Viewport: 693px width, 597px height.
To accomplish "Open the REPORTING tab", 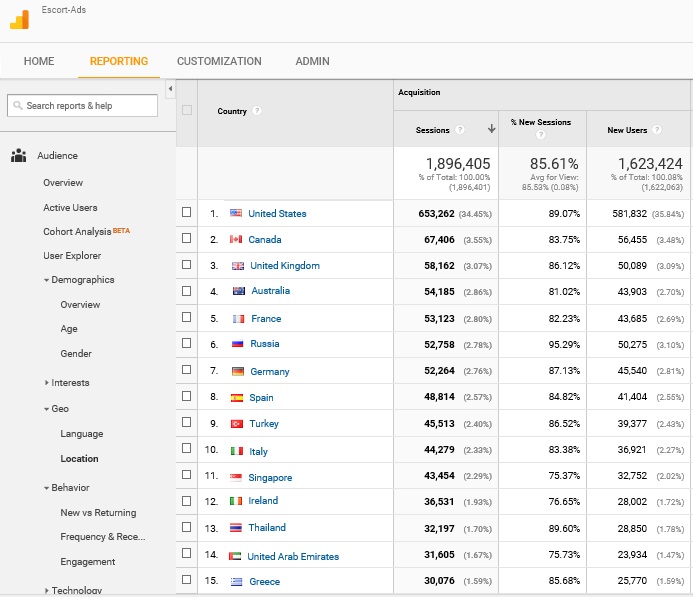I will (119, 61).
